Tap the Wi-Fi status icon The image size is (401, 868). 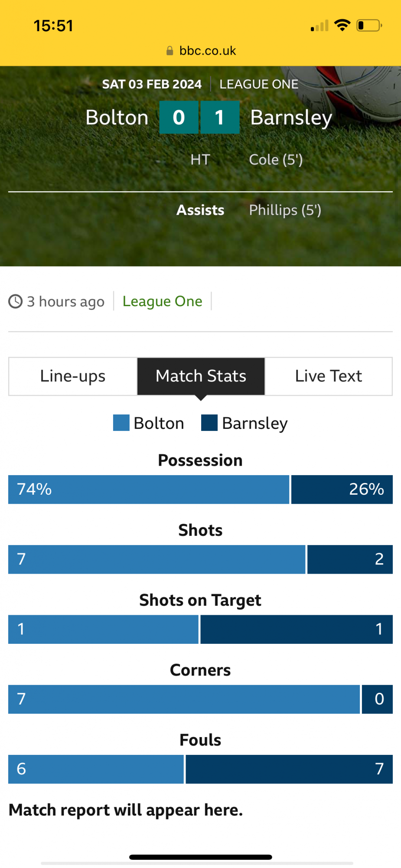pos(342,26)
